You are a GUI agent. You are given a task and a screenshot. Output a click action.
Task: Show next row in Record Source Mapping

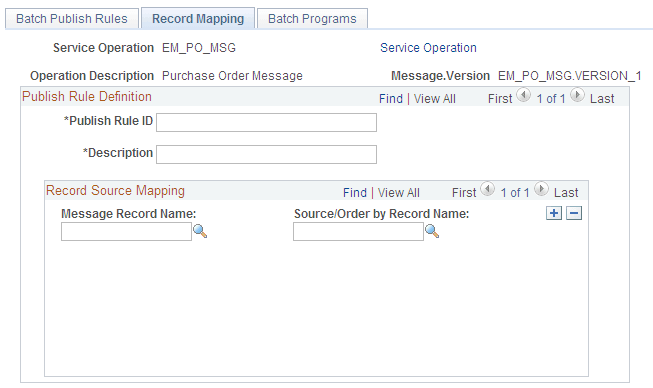(x=541, y=189)
